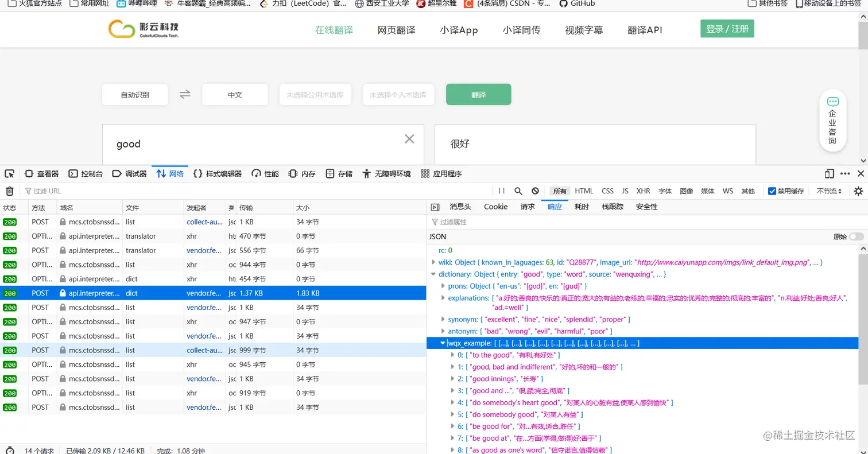Close the developer tools panel
Image resolution: width=868 pixels, height=454 pixels.
click(861, 173)
